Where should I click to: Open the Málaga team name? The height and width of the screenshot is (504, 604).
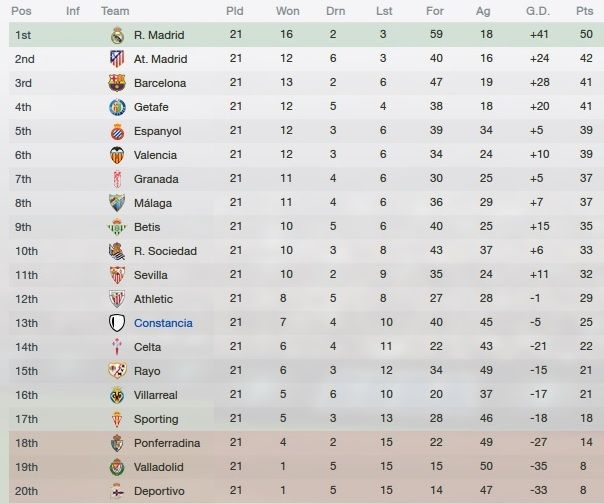click(x=153, y=203)
